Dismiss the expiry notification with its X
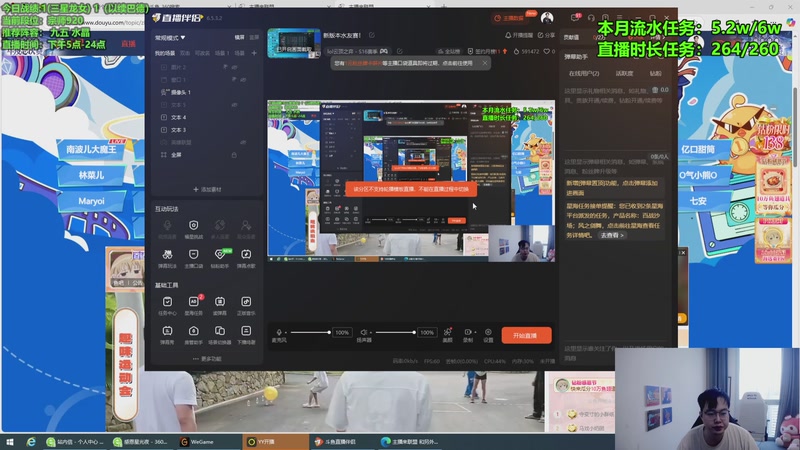This screenshot has height=450, width=800. [485, 63]
